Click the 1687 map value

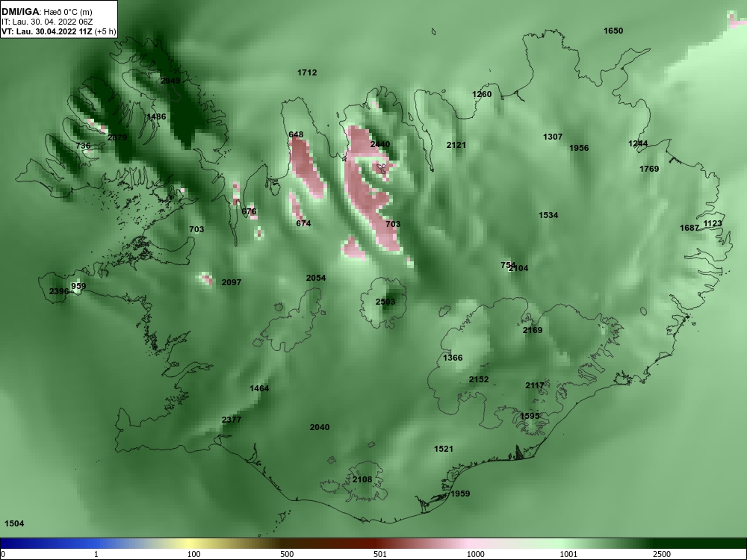click(x=689, y=228)
